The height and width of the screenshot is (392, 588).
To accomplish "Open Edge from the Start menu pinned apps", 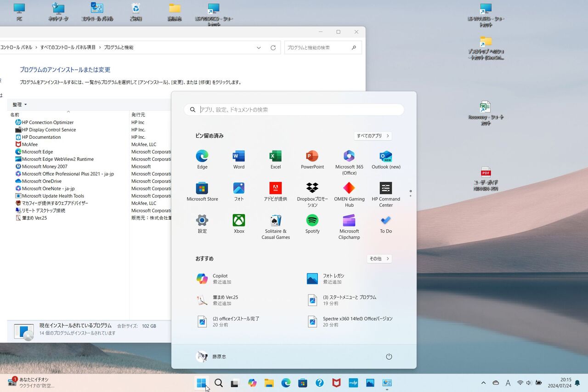I will click(x=202, y=159).
